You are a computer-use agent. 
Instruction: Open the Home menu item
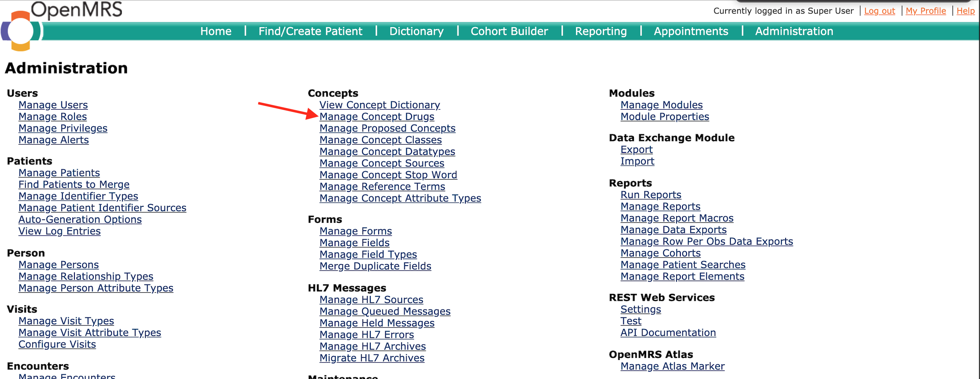click(216, 31)
